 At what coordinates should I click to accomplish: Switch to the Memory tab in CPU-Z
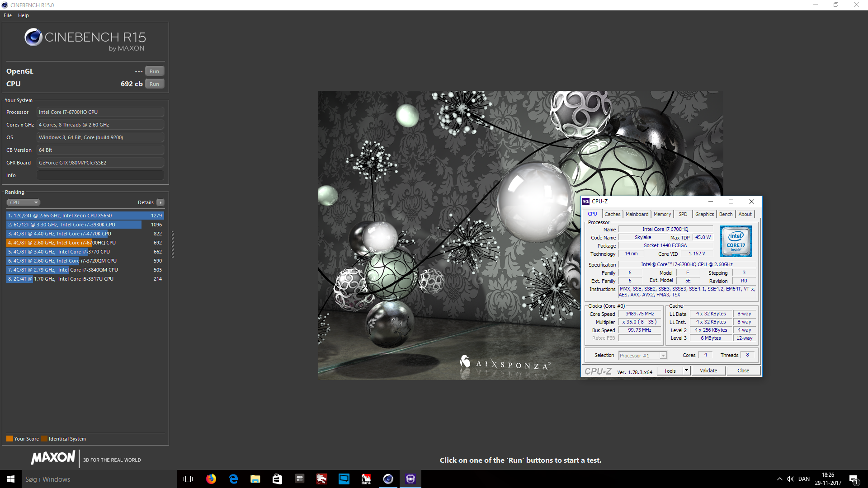[662, 214]
